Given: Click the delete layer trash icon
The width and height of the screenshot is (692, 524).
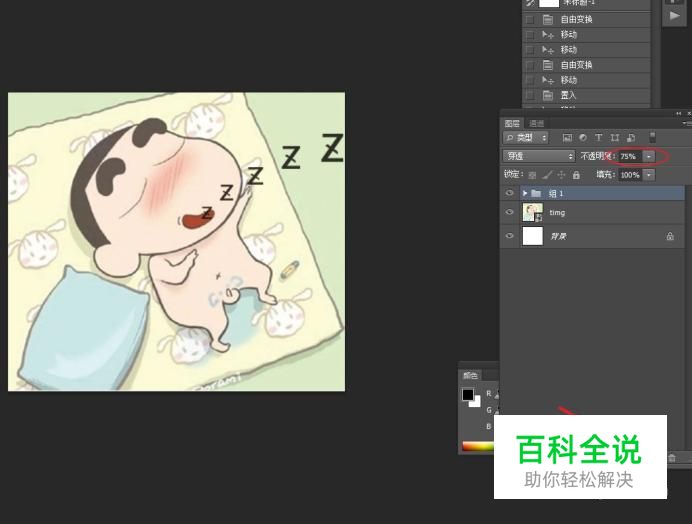Looking at the screenshot, I should (672, 458).
